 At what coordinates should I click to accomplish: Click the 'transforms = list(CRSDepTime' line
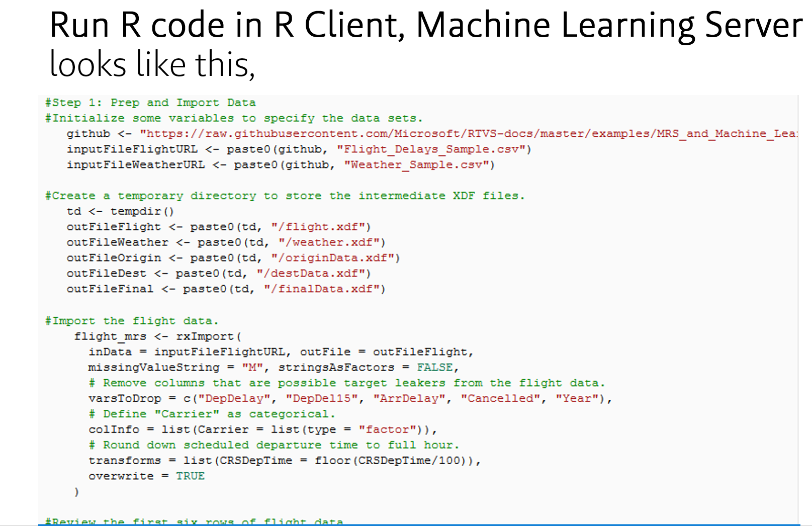(285, 461)
